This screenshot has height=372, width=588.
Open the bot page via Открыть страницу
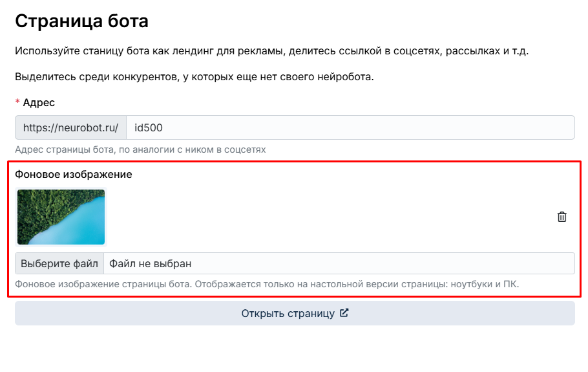[x=295, y=313]
